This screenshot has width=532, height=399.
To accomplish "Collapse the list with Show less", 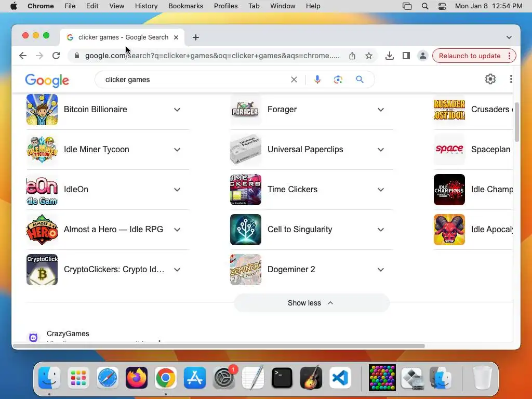I will click(312, 303).
